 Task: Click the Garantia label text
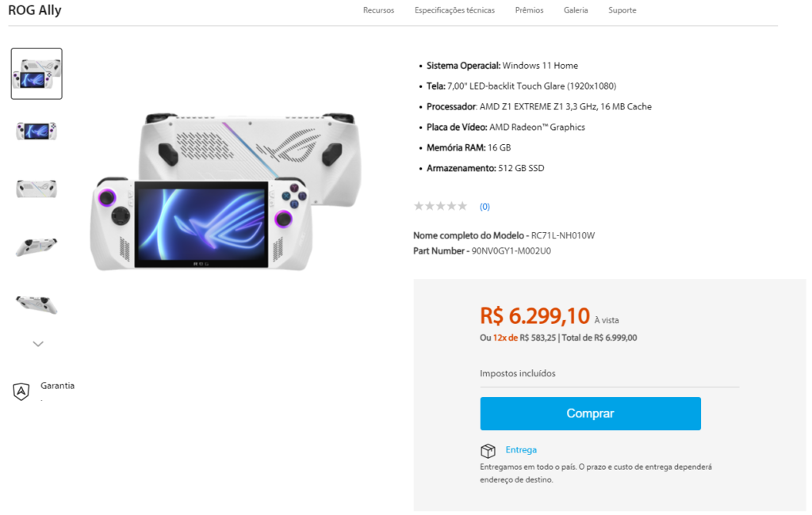click(57, 386)
